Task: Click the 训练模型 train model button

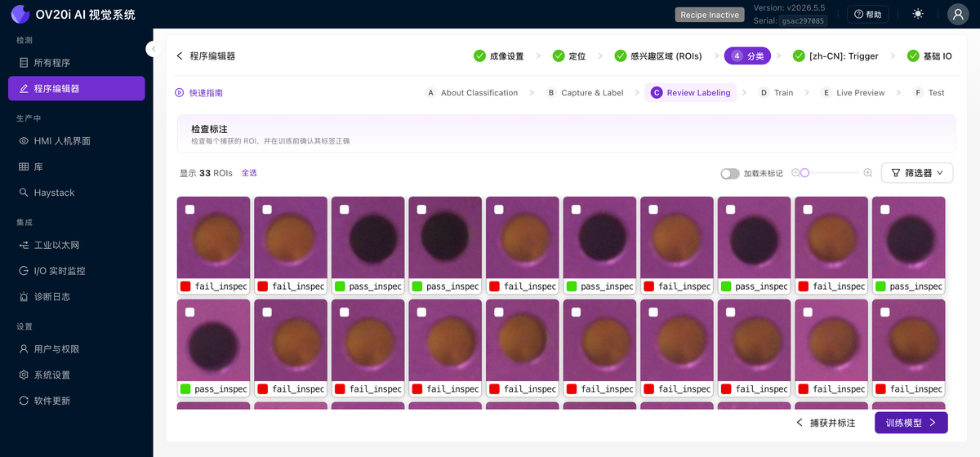Action: tap(911, 423)
